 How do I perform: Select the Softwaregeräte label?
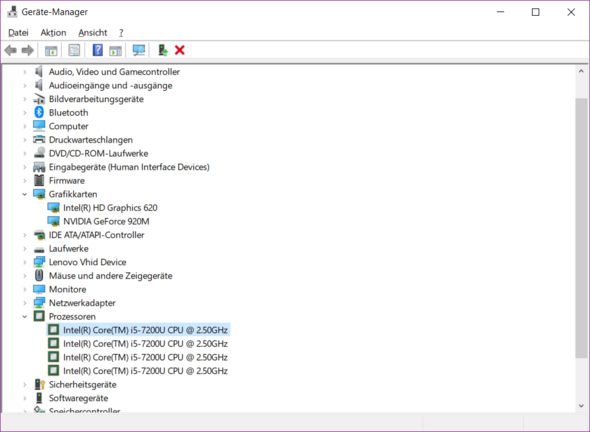[x=78, y=398]
